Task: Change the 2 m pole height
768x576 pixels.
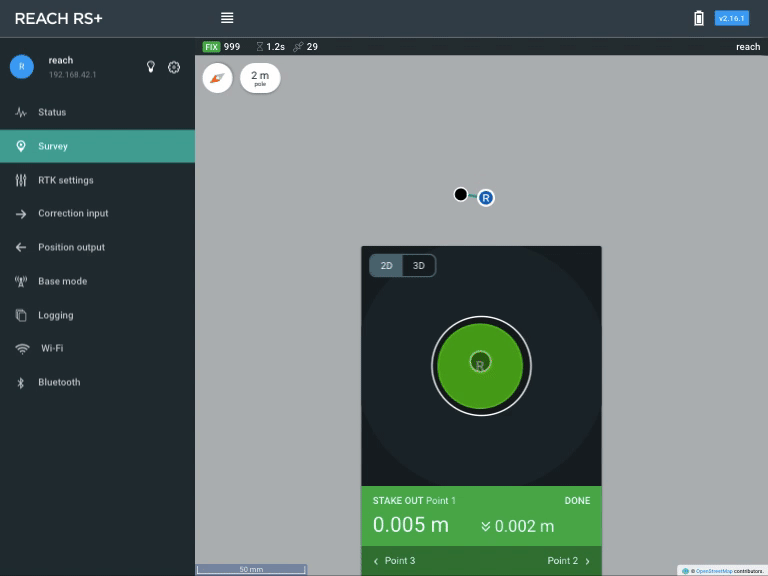Action: 260,78
